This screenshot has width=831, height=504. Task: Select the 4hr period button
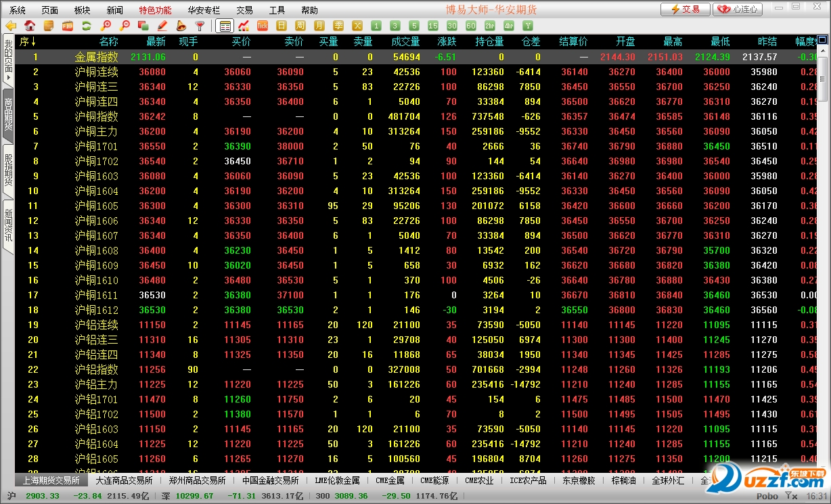[x=509, y=26]
